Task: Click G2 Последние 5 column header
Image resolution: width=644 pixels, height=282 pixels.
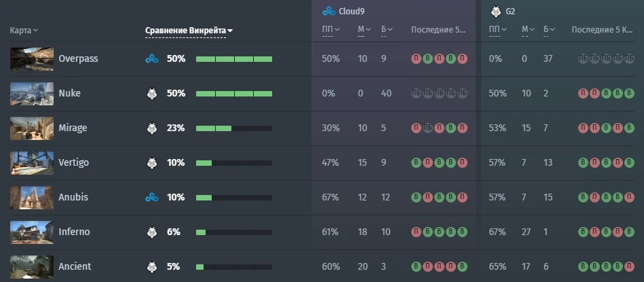Action: coord(603,30)
